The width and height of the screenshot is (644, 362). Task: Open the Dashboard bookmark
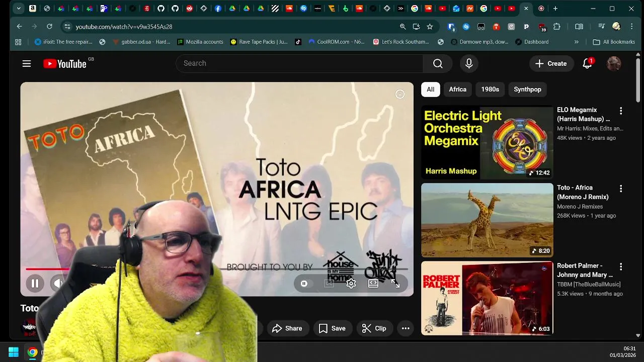click(x=532, y=42)
